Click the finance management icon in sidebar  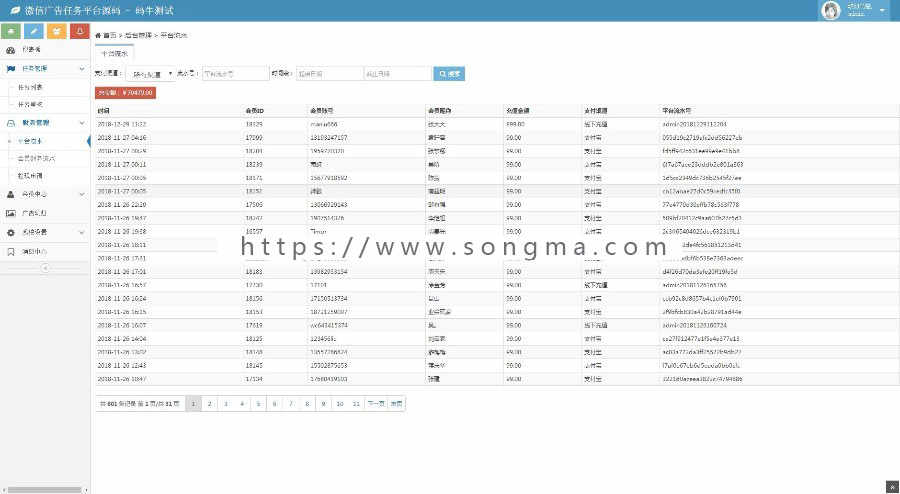[11, 123]
